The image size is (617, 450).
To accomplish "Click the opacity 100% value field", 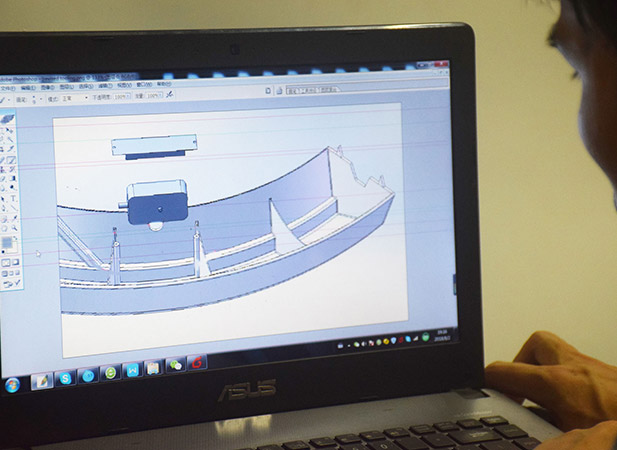I will (x=120, y=97).
